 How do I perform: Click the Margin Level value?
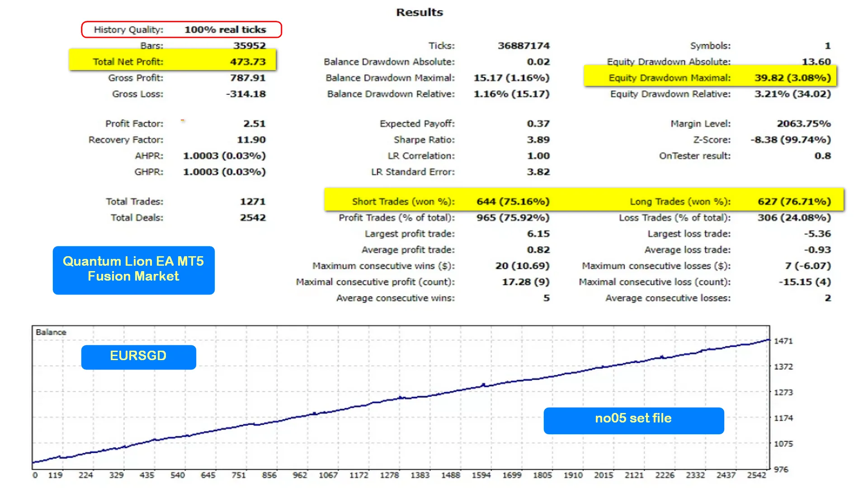tap(803, 124)
